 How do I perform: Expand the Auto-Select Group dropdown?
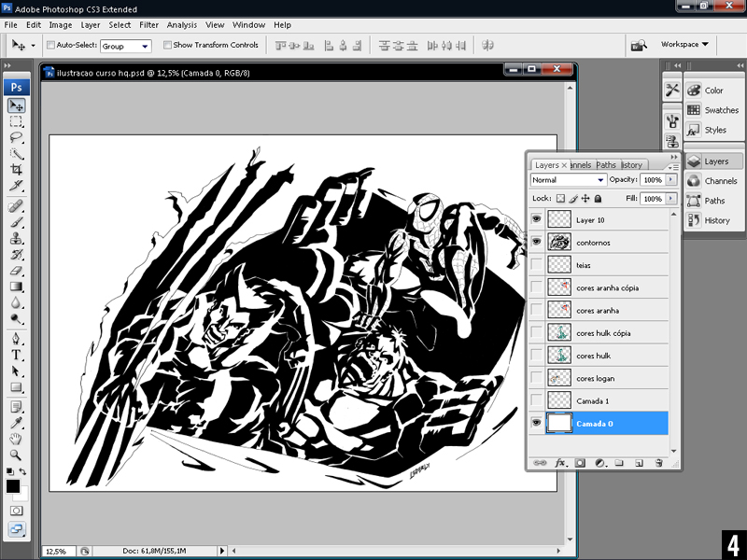click(125, 46)
